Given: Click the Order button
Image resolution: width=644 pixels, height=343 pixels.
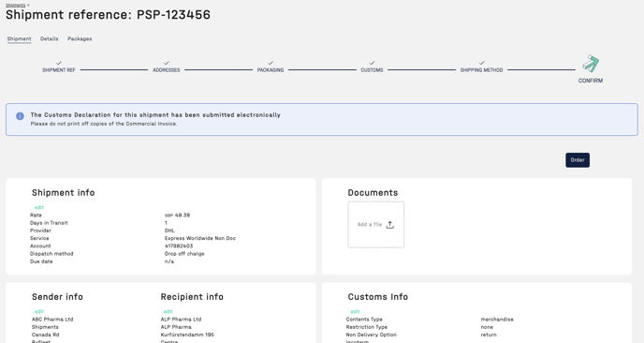Looking at the screenshot, I should pyautogui.click(x=578, y=160).
